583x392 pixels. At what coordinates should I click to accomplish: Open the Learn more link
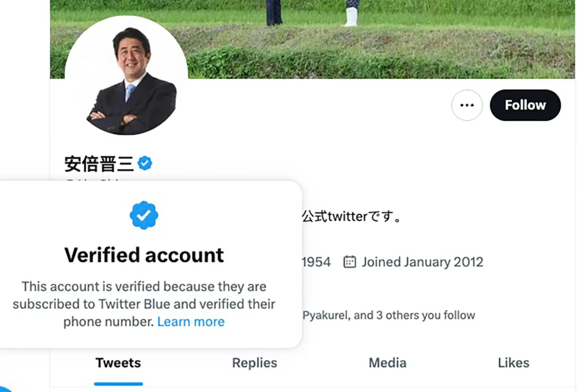pyautogui.click(x=191, y=321)
